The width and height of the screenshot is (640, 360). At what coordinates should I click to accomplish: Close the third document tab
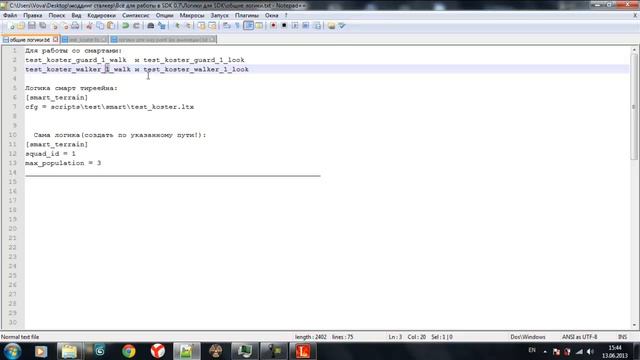[x=212, y=40]
